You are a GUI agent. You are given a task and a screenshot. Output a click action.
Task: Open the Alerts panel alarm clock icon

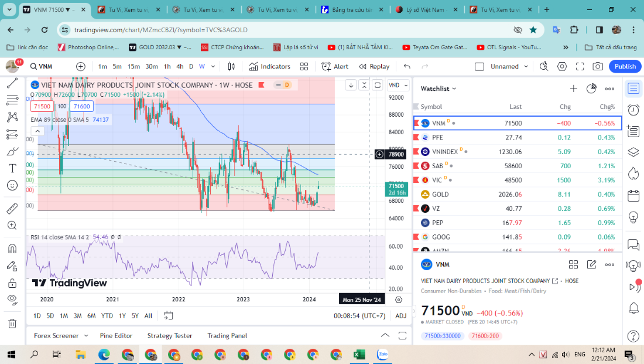pos(633,110)
